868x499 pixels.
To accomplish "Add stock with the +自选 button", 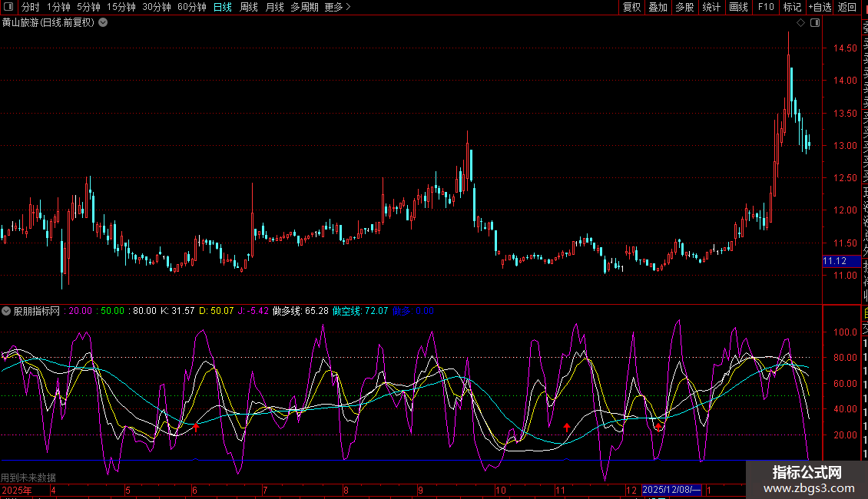I will (x=818, y=7).
